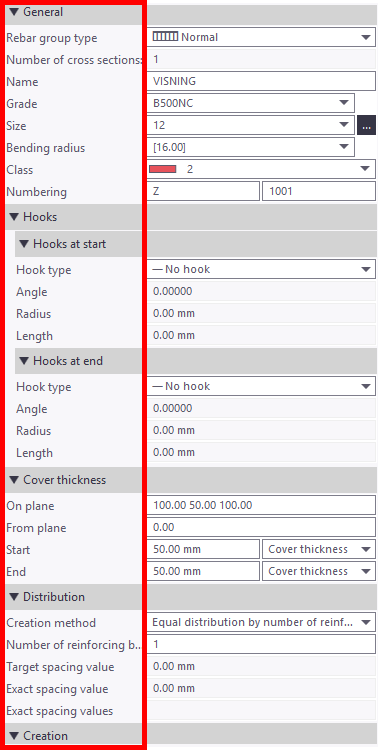Image resolution: width=378 pixels, height=750 pixels.
Task: Collapse the Hooks section
Action: pos(14,217)
